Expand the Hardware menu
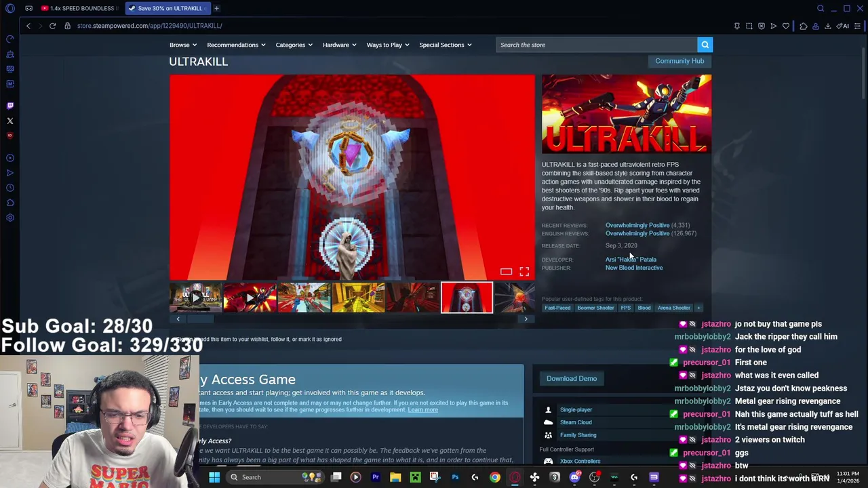Image resolution: width=868 pixels, height=488 pixels. [340, 45]
